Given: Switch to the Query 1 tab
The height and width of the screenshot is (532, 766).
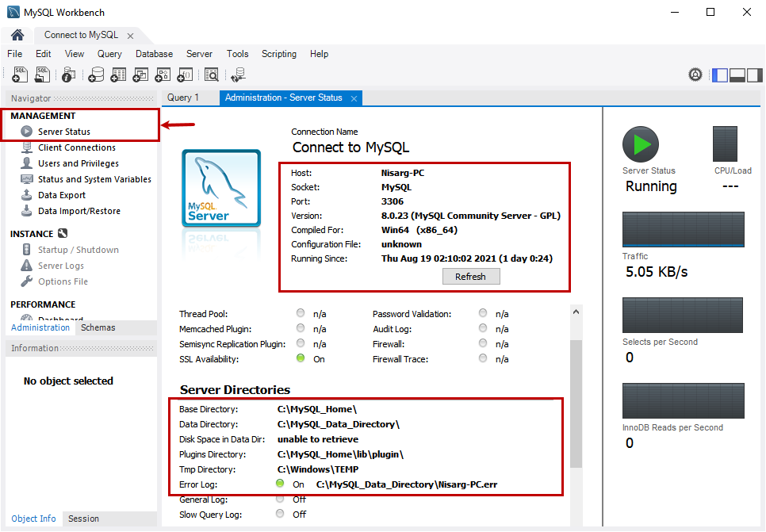Looking at the screenshot, I should tap(183, 98).
